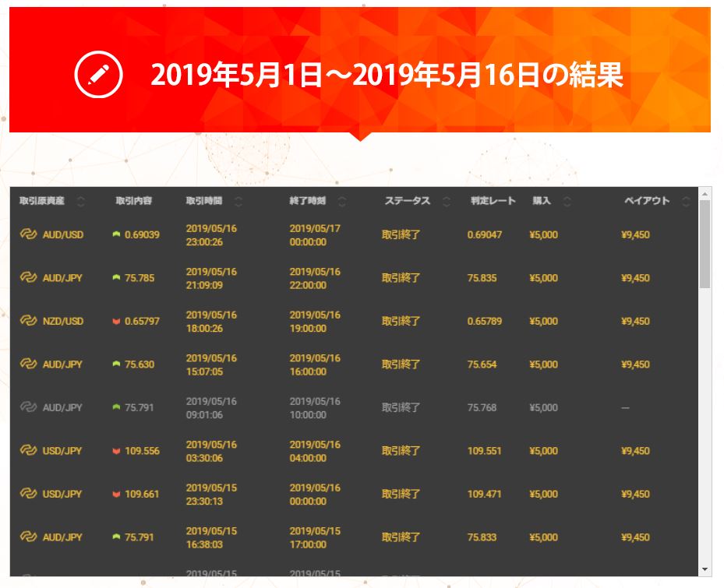Select the NZD/USD asset name
The image size is (724, 588).
click(x=63, y=321)
